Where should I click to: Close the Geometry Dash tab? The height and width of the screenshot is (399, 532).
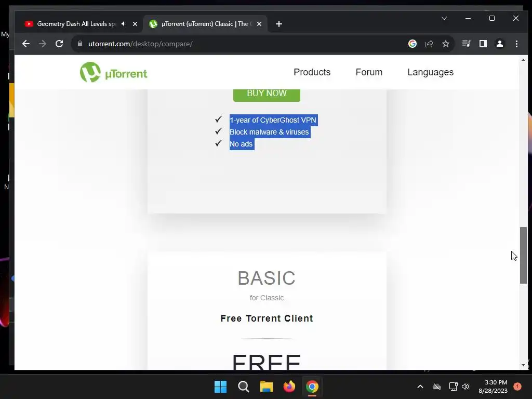135,24
